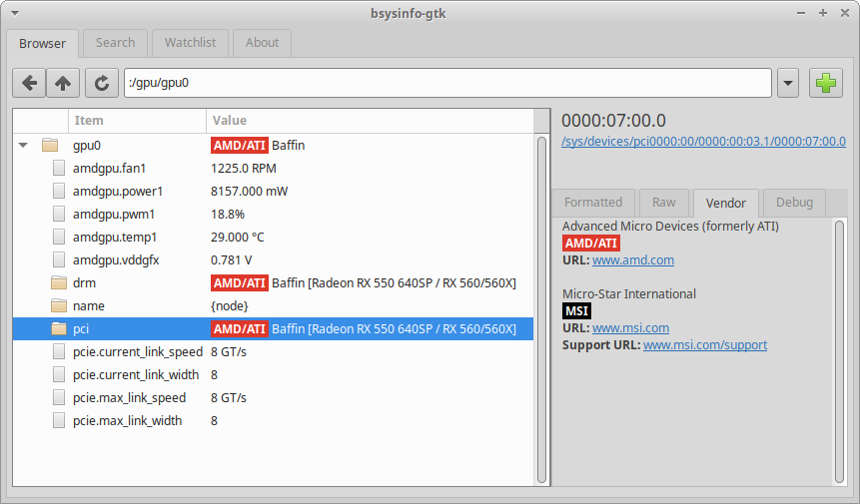Click the AMD/ATI badge in gpu0 row
The image size is (860, 504).
[x=239, y=145]
